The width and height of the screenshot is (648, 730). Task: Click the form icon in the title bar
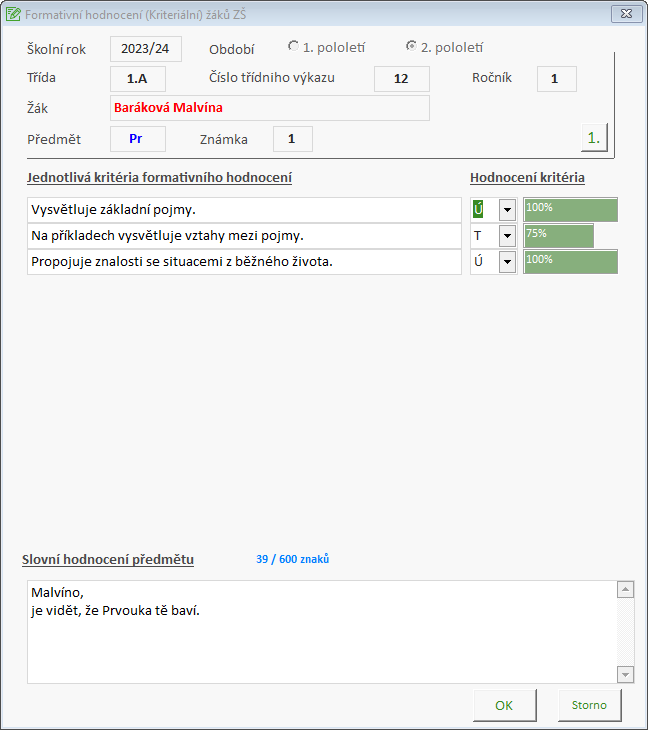click(x=13, y=14)
